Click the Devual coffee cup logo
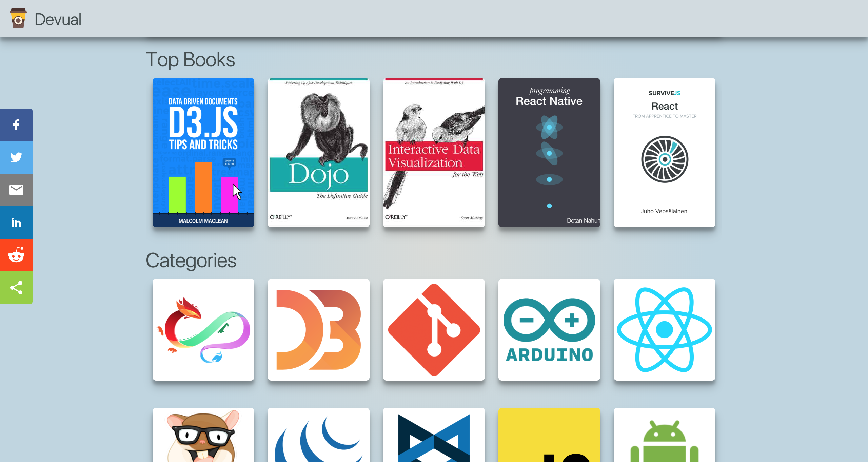This screenshot has width=868, height=462. click(x=18, y=19)
